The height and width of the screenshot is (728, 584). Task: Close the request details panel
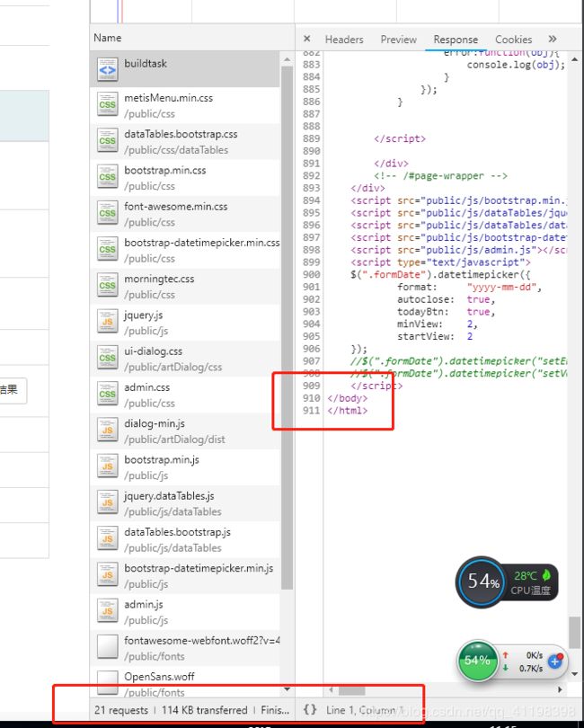click(307, 39)
